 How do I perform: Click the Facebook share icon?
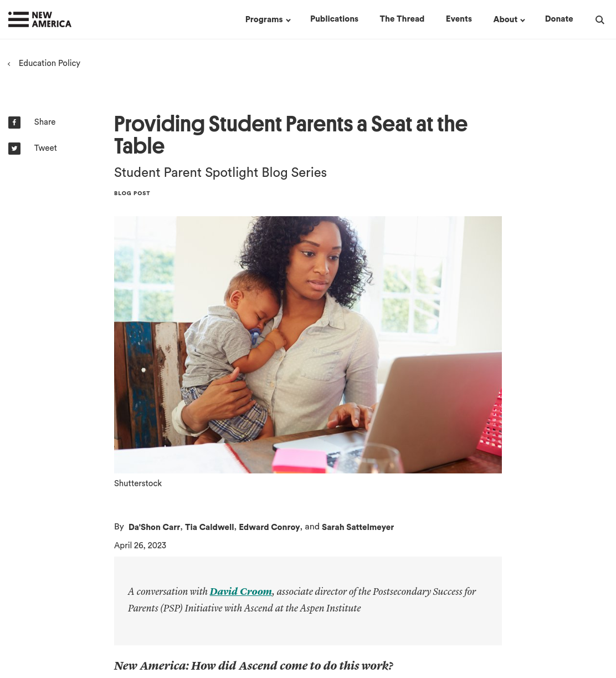(14, 123)
